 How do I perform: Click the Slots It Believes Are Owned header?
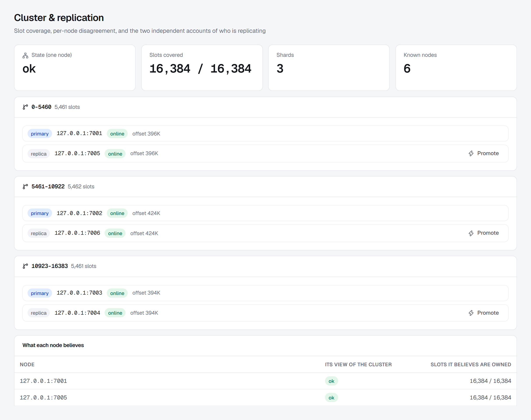point(471,364)
